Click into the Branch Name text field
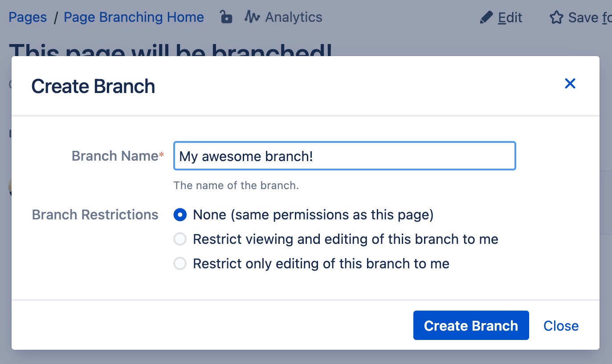This screenshot has height=364, width=612. [344, 156]
